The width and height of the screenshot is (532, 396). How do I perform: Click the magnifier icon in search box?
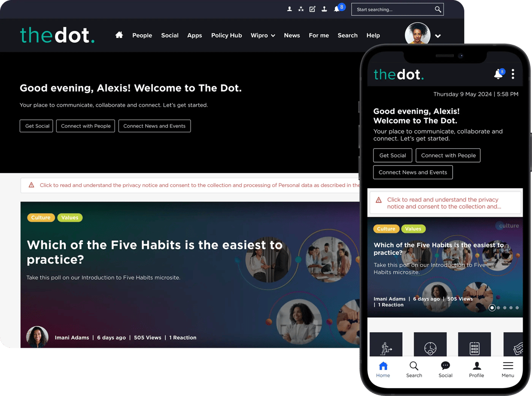tap(438, 9)
